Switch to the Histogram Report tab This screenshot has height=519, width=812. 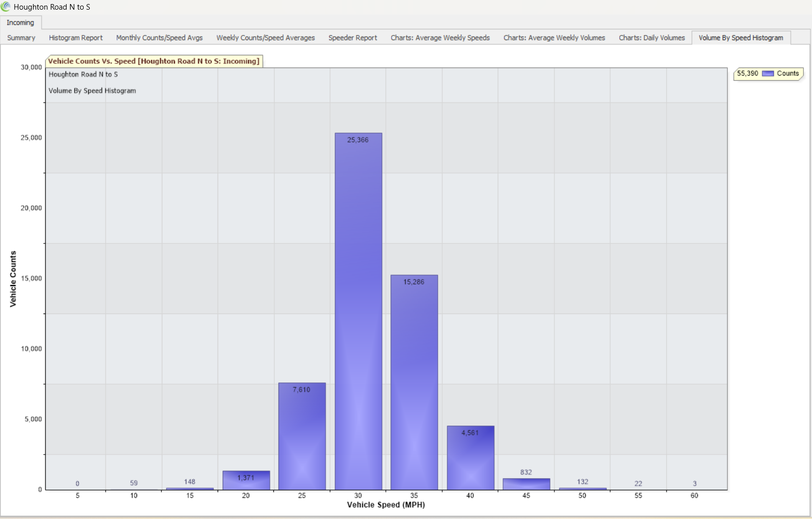[x=76, y=38]
